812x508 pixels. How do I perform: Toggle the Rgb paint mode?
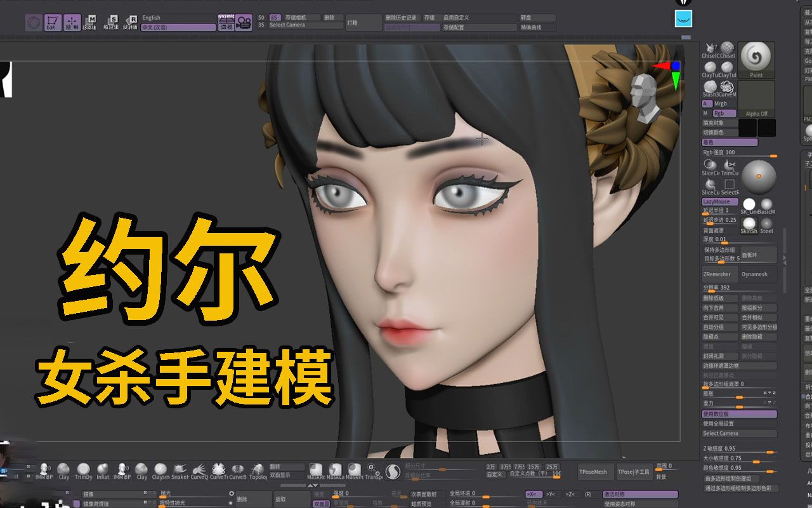pos(725,113)
